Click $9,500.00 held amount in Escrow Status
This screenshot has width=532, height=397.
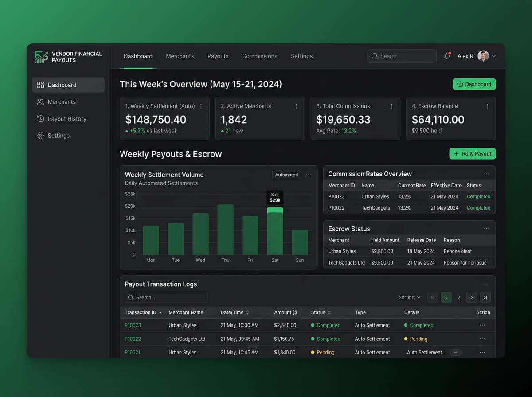click(x=382, y=263)
